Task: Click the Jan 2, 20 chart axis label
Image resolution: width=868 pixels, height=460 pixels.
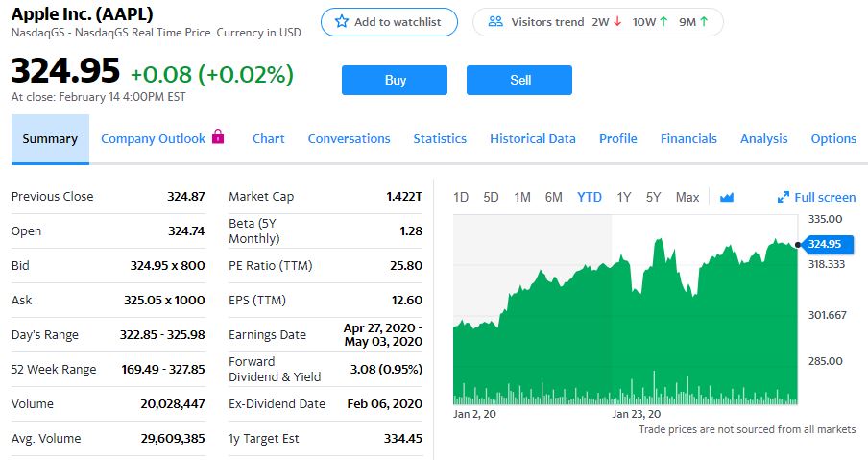Action: point(474,414)
